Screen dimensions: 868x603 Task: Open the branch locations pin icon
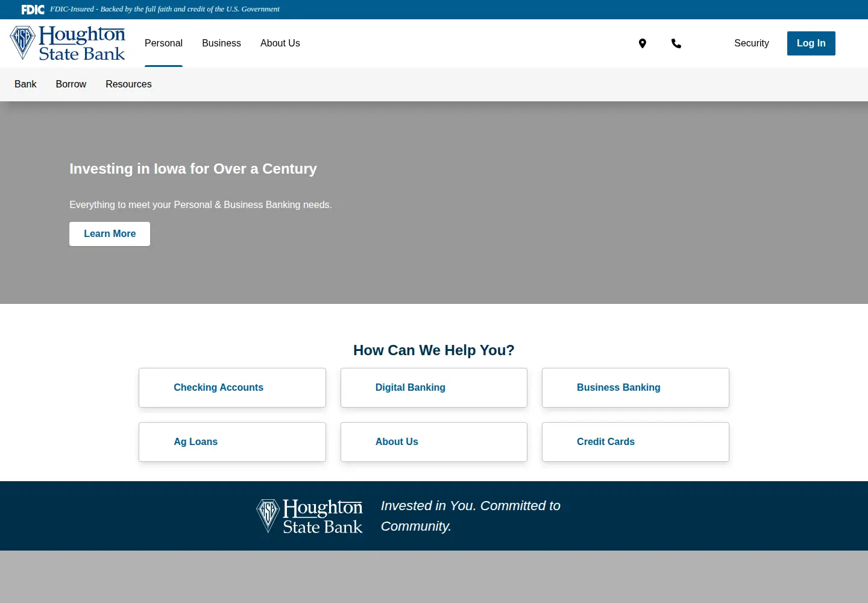(643, 43)
